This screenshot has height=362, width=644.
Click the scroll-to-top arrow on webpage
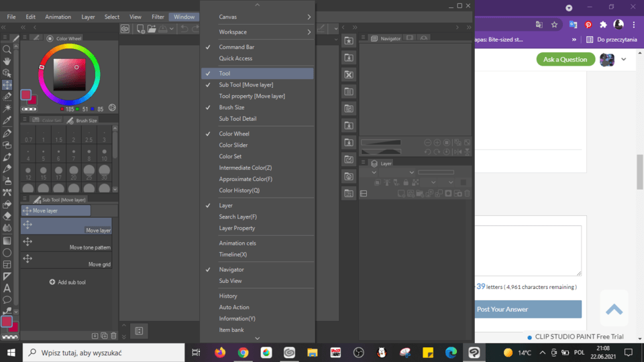coord(614,309)
